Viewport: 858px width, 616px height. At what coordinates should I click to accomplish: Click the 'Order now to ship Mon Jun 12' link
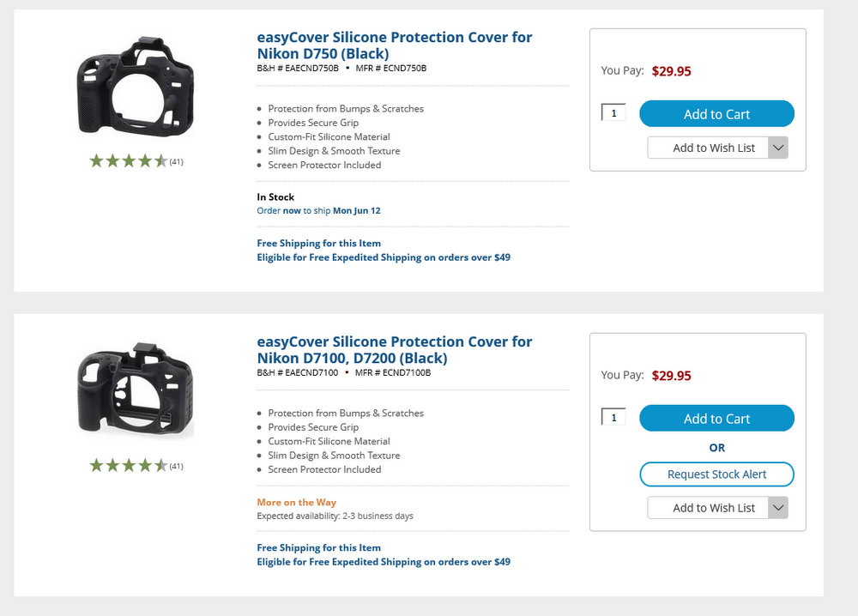(318, 210)
